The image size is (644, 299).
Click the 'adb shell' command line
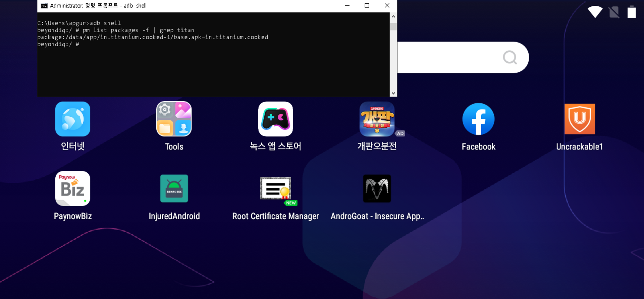click(x=79, y=23)
